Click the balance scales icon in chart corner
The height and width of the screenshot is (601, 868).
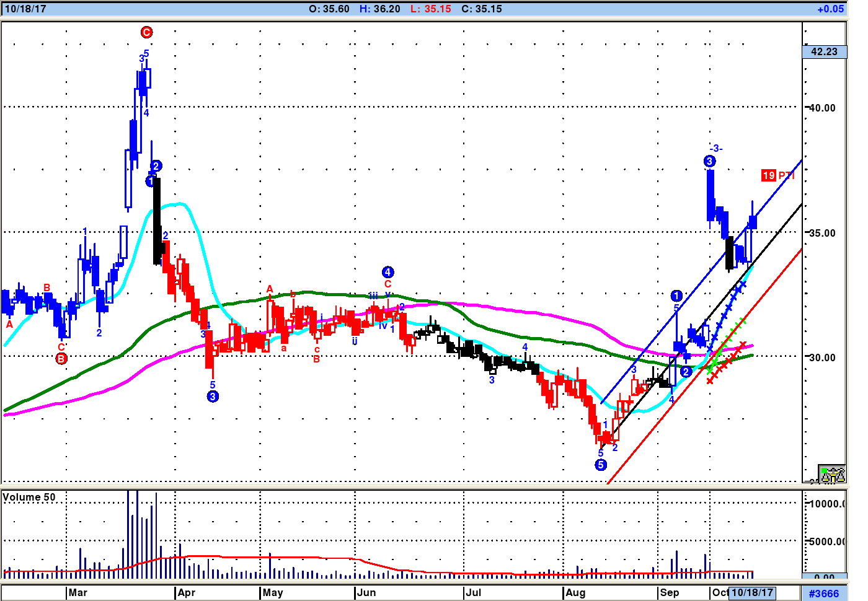(x=832, y=474)
